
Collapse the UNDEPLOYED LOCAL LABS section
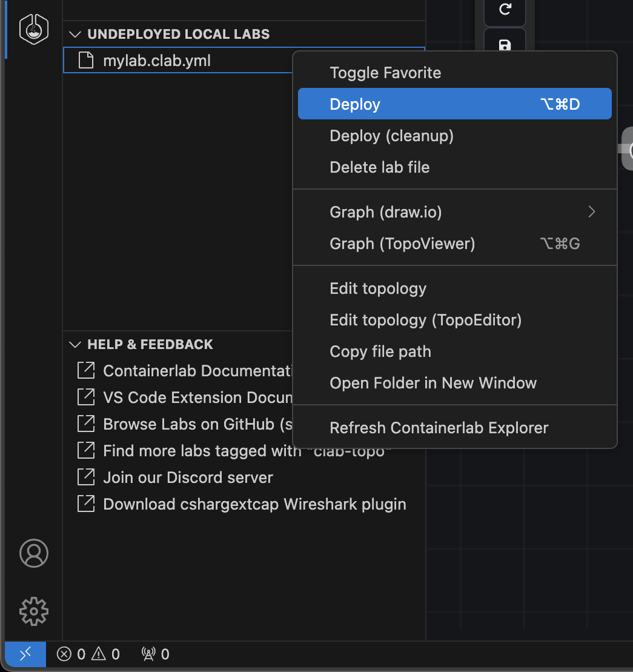[75, 34]
